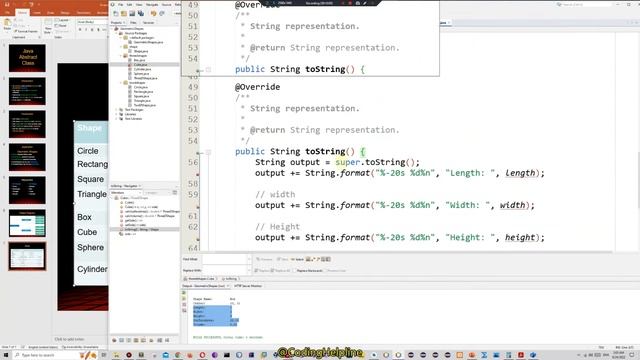Click the Find Select button
Viewport: 640px width, 360px height.
click(x=298, y=259)
